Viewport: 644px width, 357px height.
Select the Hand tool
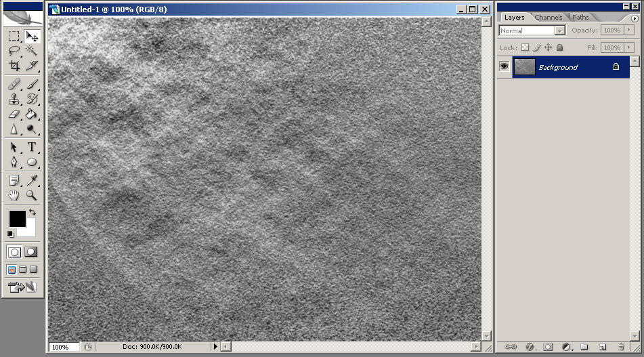14,195
